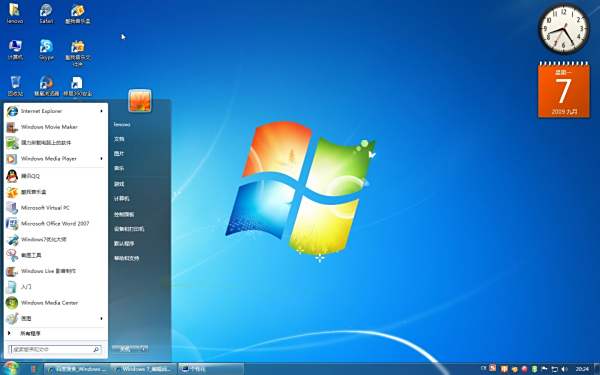The image size is (600, 375).
Task: Click the language bar indicator in tray
Action: (484, 368)
